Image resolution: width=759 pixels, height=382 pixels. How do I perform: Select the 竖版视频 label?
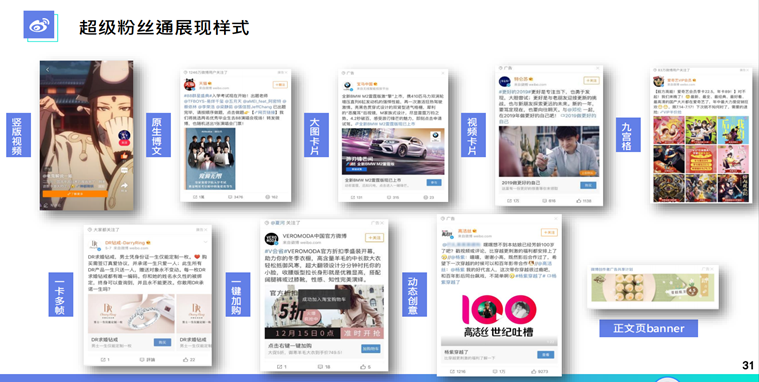point(18,135)
